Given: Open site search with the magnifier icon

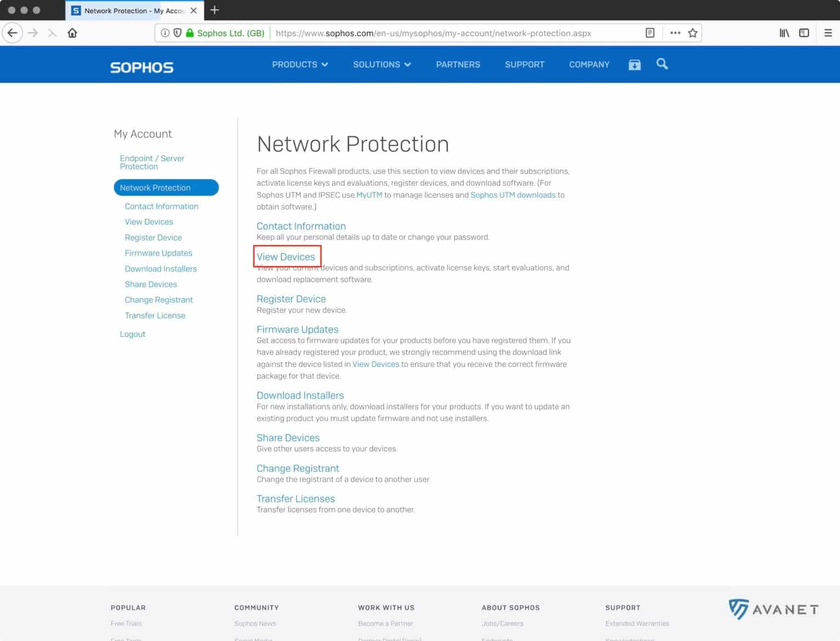Looking at the screenshot, I should click(662, 64).
